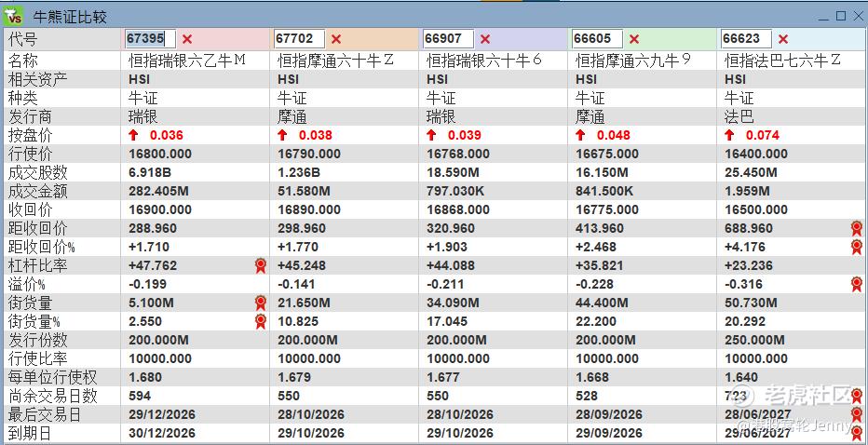Click the 收回价 row label
The width and height of the screenshot is (868, 445).
(x=31, y=209)
